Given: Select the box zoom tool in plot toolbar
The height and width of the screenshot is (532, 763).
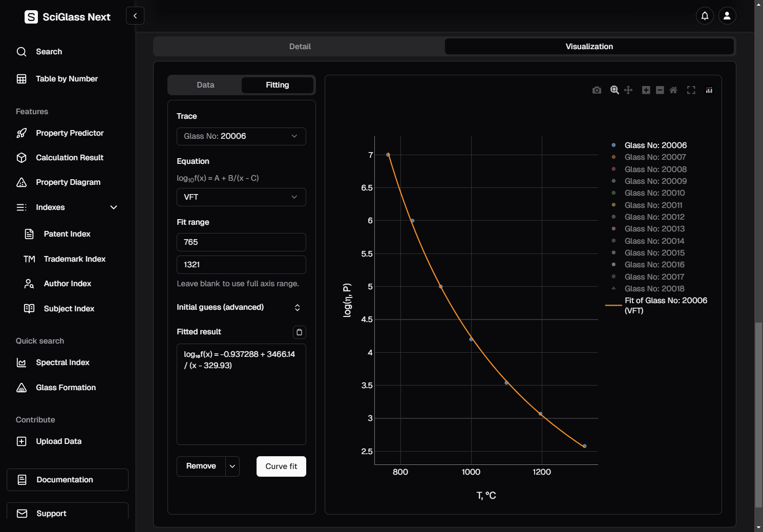Looking at the screenshot, I should coord(614,90).
